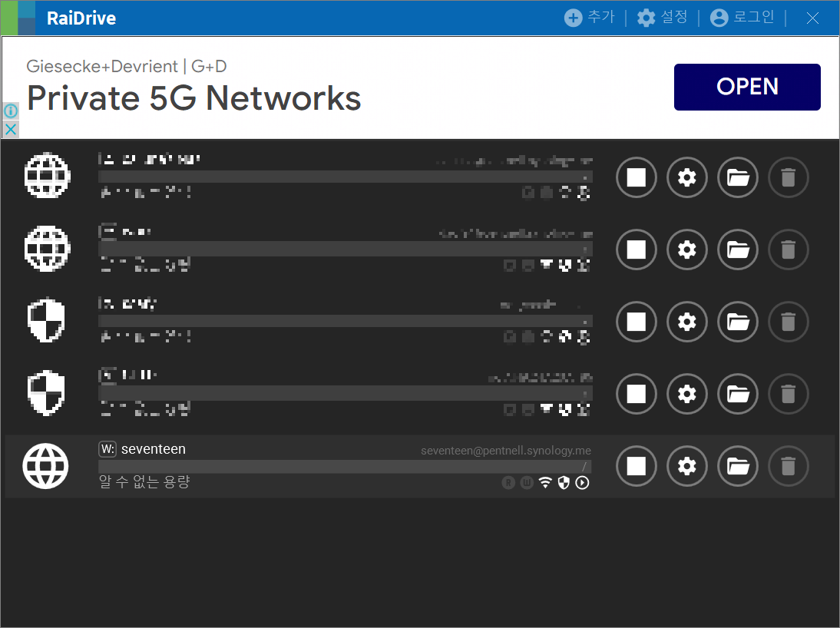The height and width of the screenshot is (628, 840).
Task: Click the W: drive letter badge
Action: (107, 449)
